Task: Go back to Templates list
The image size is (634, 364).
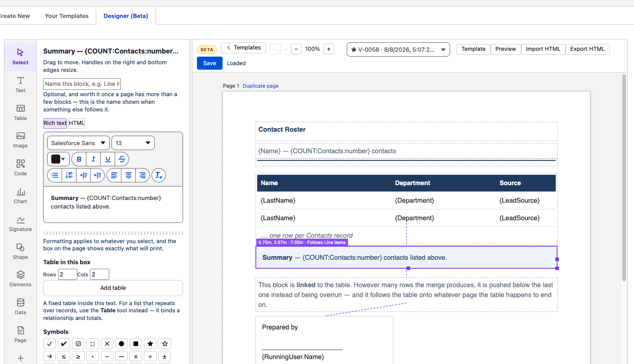Action: [243, 48]
